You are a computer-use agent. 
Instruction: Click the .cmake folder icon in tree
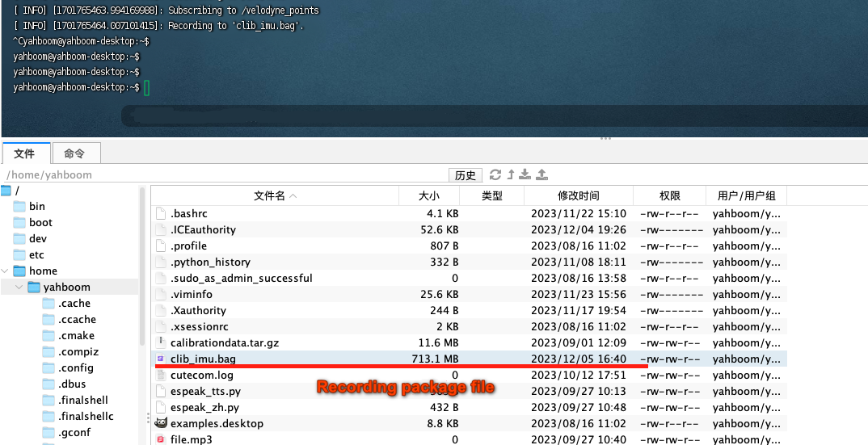[48, 335]
